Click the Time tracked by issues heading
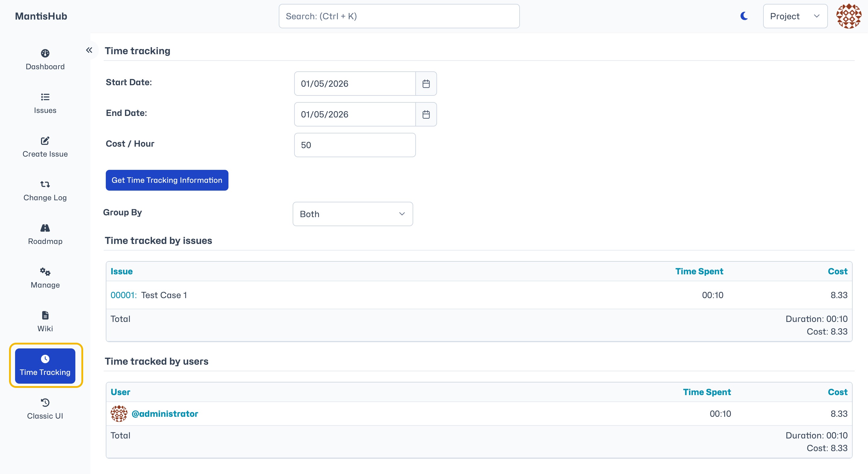Viewport: 868px width, 474px height. [x=158, y=240]
